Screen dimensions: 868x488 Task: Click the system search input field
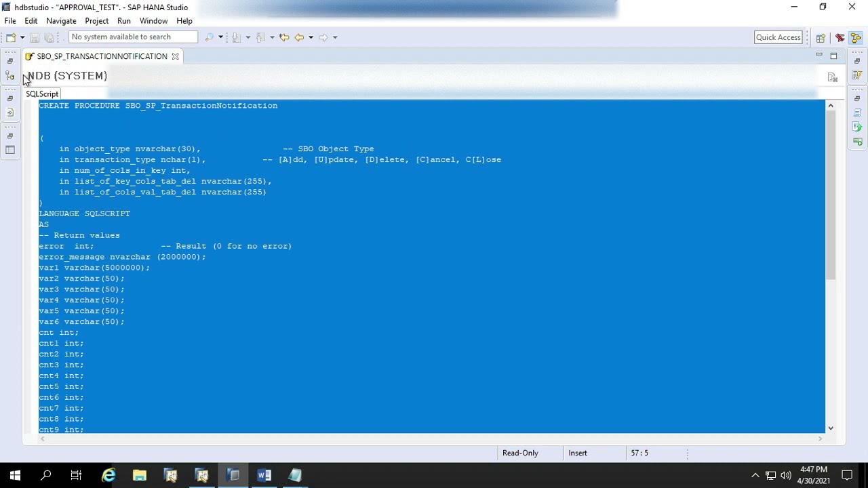pyautogui.click(x=133, y=37)
